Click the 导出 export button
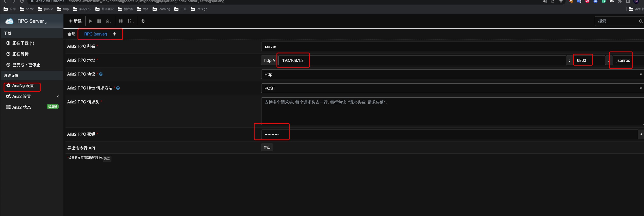 click(x=267, y=148)
